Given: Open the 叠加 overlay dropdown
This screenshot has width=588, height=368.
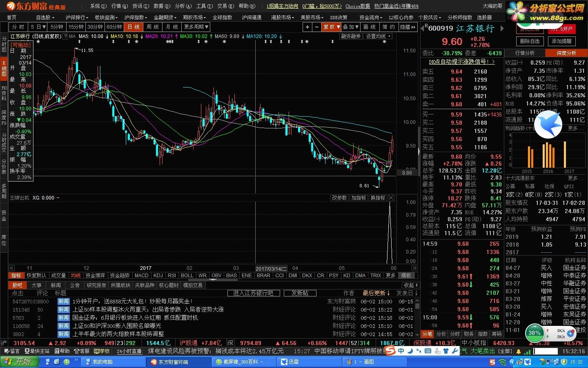Looking at the screenshot, I should pos(351,27).
